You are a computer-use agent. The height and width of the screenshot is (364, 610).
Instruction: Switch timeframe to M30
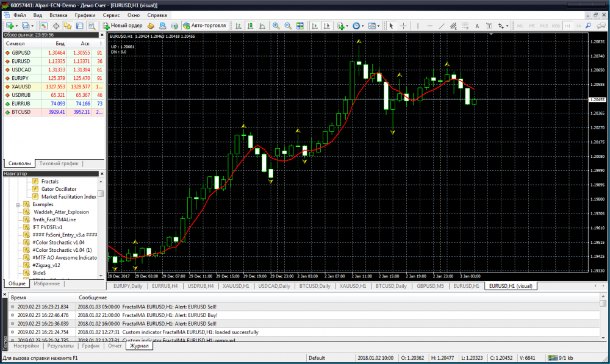pyautogui.click(x=556, y=26)
